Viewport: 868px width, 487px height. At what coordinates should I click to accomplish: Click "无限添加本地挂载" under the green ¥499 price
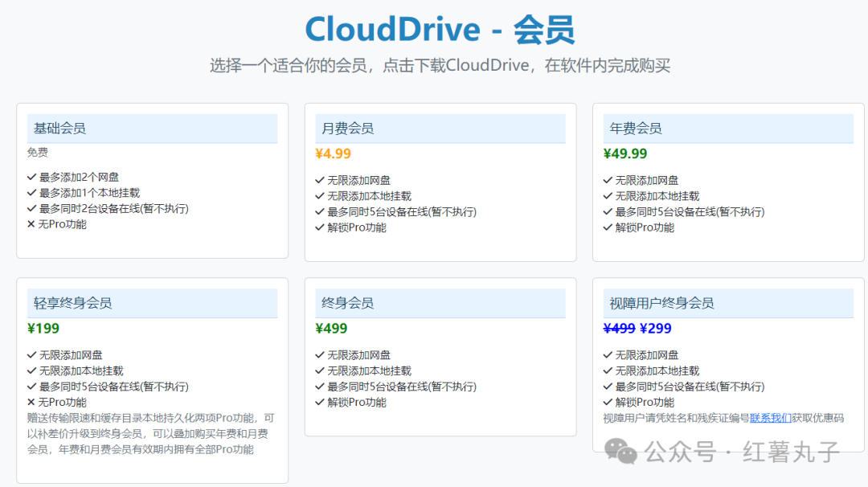click(369, 370)
